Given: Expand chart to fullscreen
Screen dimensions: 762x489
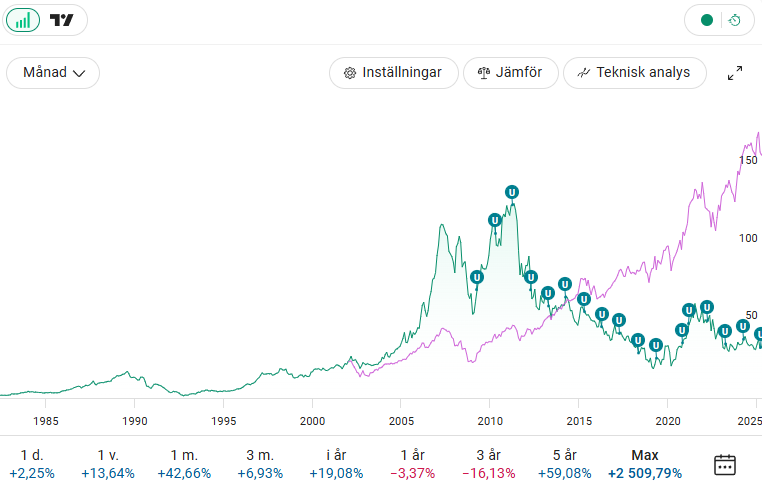Looking at the screenshot, I should (x=734, y=72).
